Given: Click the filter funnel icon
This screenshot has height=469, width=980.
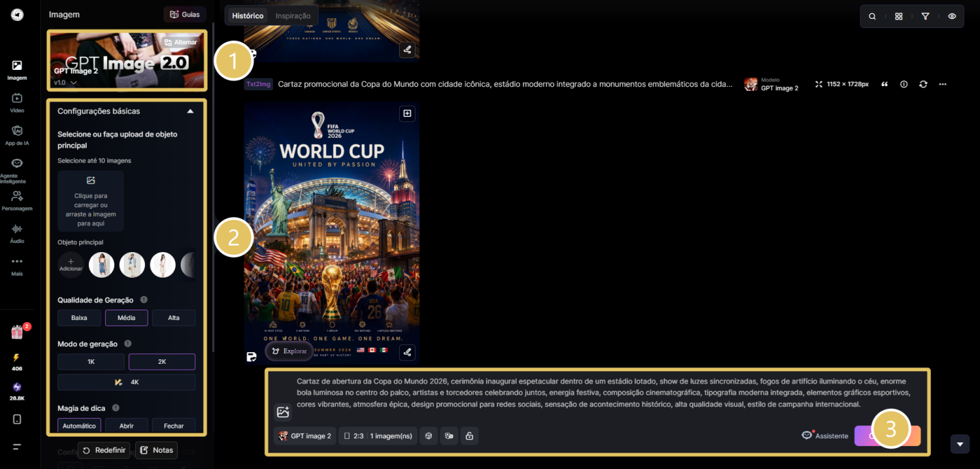Looking at the screenshot, I should pos(925,16).
